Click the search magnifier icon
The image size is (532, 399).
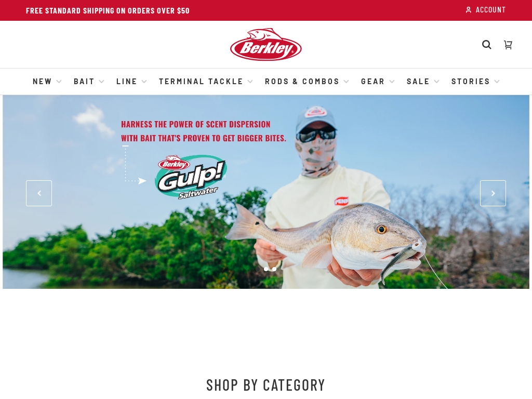[486, 45]
